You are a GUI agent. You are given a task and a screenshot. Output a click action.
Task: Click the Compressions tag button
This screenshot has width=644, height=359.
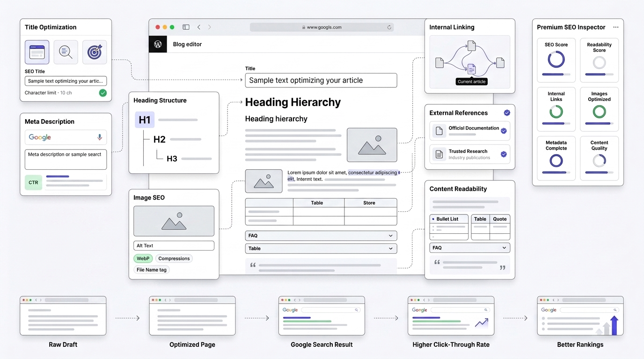[174, 258]
